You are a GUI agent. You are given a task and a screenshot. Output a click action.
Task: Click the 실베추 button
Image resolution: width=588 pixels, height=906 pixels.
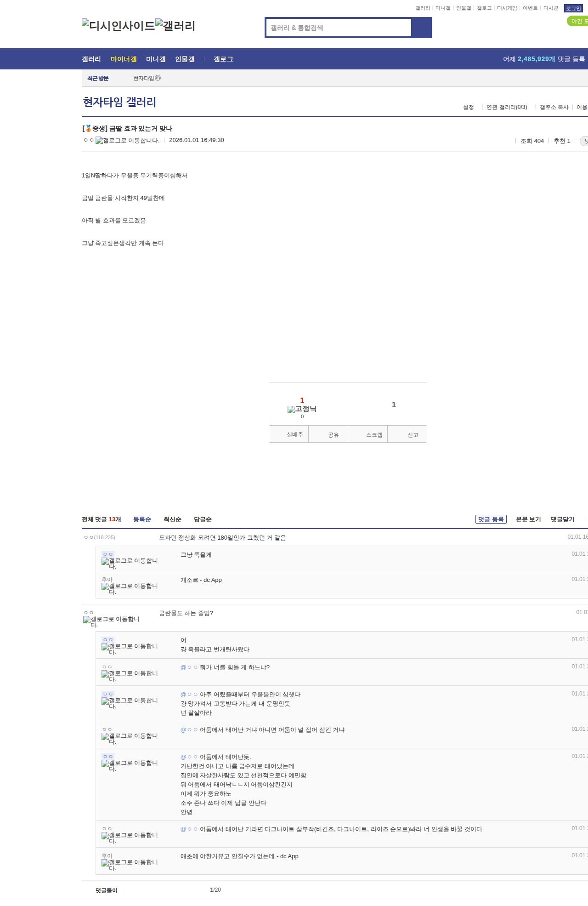pos(289,434)
